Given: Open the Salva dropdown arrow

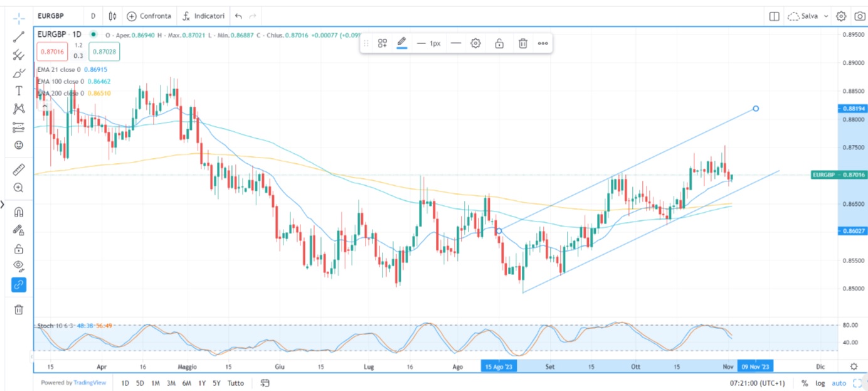Looking at the screenshot, I should pyautogui.click(x=826, y=16).
